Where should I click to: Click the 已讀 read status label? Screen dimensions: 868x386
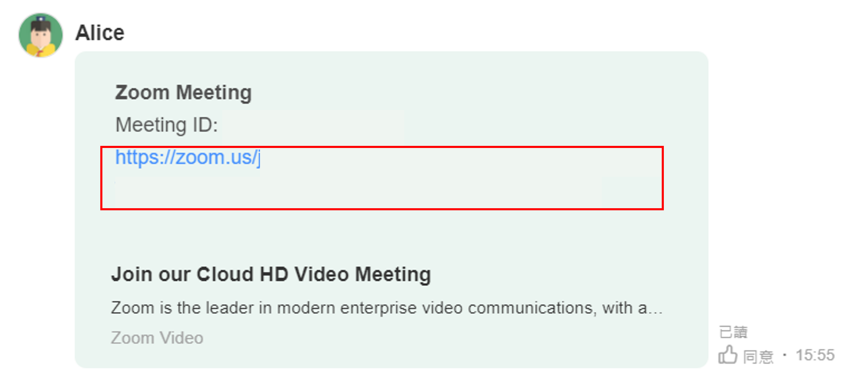pyautogui.click(x=733, y=332)
